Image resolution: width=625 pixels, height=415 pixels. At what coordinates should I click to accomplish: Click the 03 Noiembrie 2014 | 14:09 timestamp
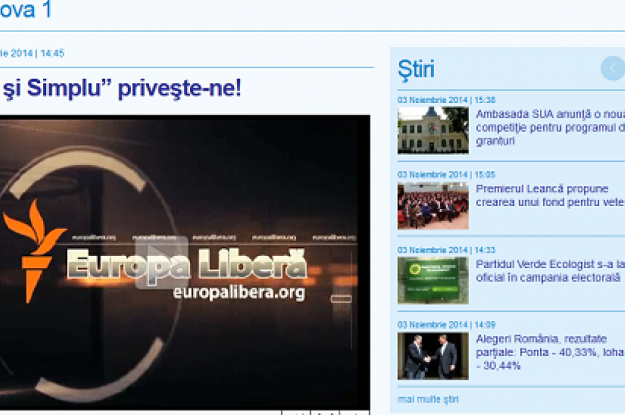click(x=446, y=325)
